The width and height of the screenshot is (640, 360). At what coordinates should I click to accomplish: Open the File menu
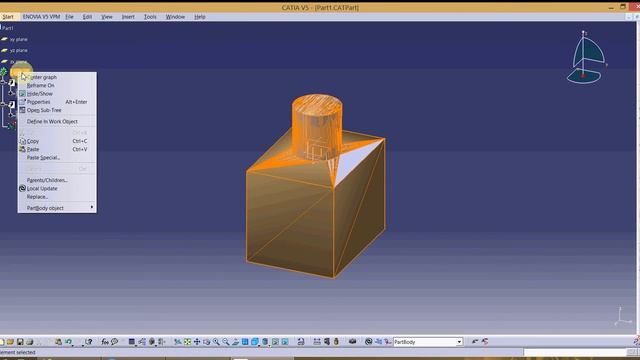pyautogui.click(x=69, y=17)
